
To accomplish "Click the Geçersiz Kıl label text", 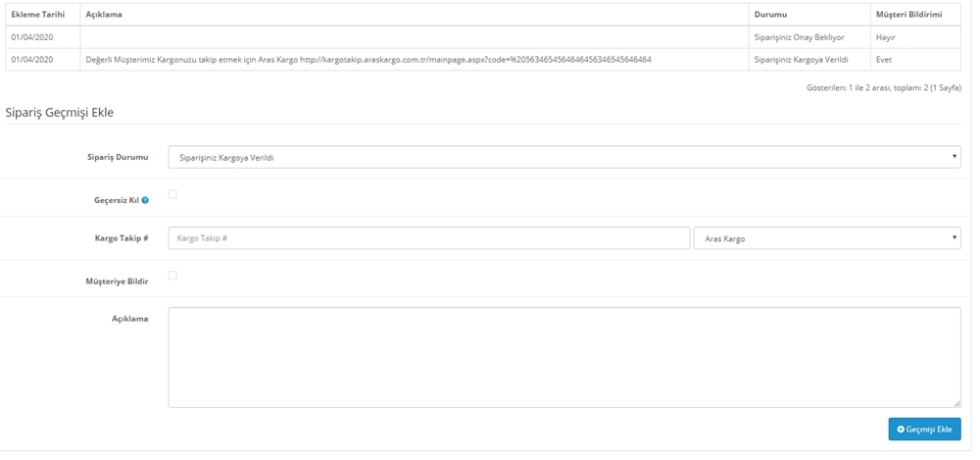I will point(117,200).
